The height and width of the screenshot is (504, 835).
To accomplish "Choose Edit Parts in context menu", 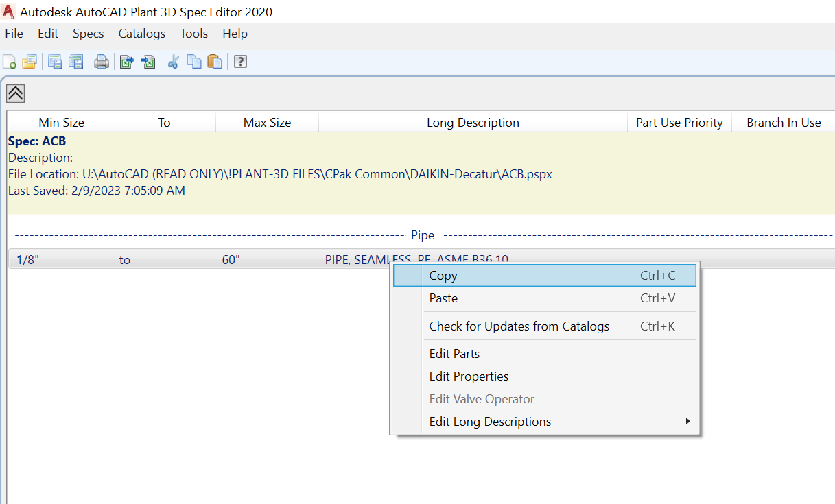I will (x=545, y=354).
